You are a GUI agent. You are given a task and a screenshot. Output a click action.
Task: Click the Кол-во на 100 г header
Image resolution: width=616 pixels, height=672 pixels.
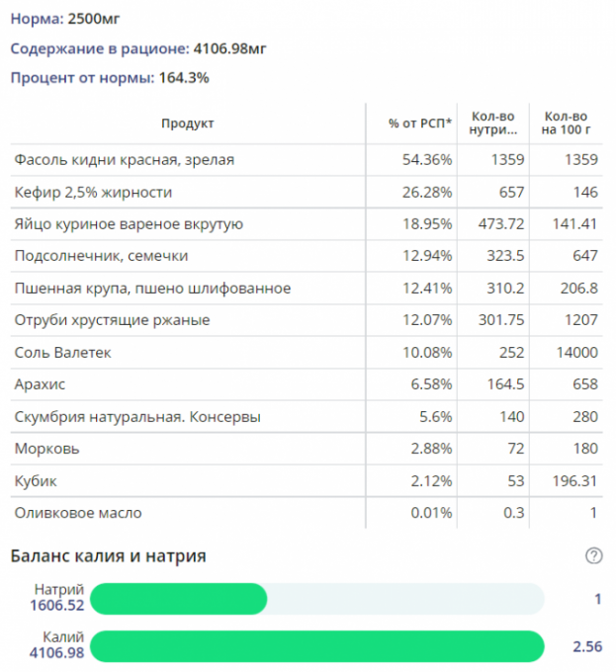(x=565, y=123)
